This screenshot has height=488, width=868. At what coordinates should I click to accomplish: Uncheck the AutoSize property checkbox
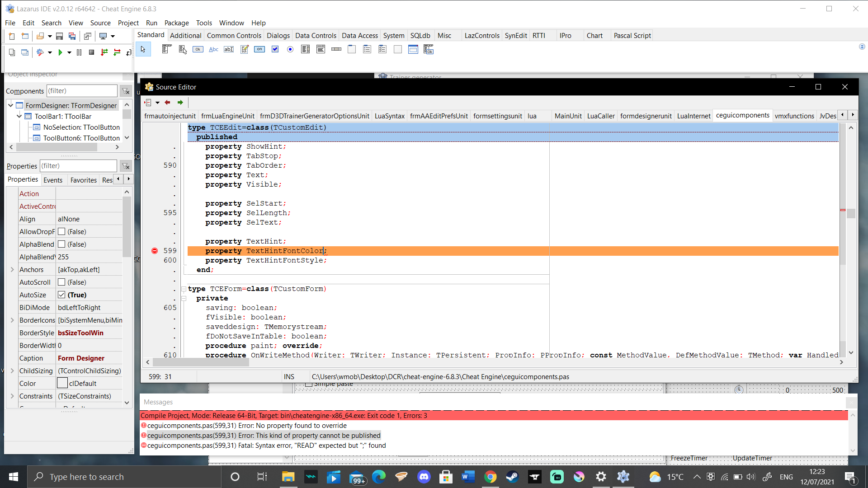[62, 295]
